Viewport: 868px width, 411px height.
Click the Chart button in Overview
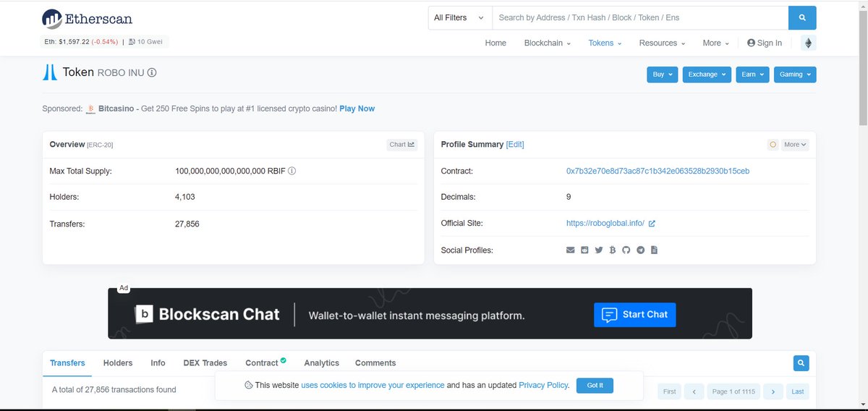pos(402,145)
